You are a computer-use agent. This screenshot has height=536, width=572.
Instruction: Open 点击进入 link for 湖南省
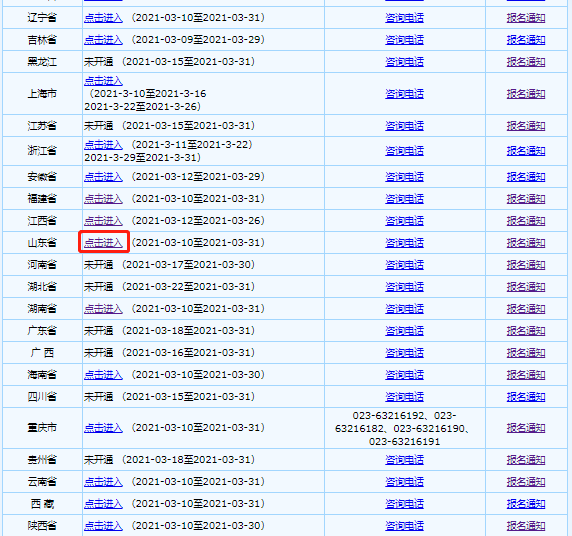click(x=103, y=309)
